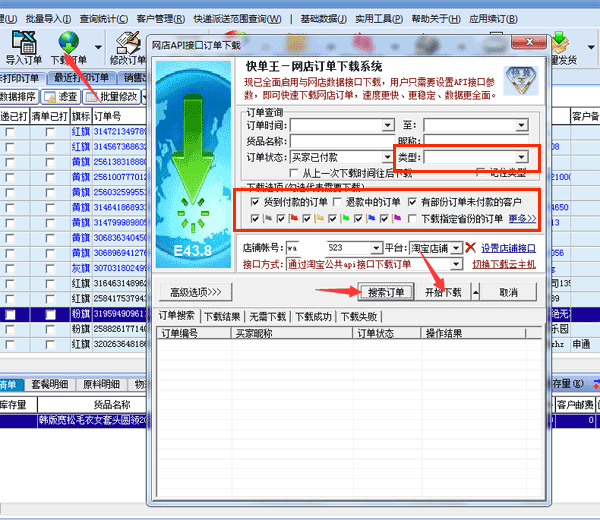Image resolution: width=600 pixels, height=520 pixels.
Task: Click the 数据排序 toolbar button
Action: [18, 97]
